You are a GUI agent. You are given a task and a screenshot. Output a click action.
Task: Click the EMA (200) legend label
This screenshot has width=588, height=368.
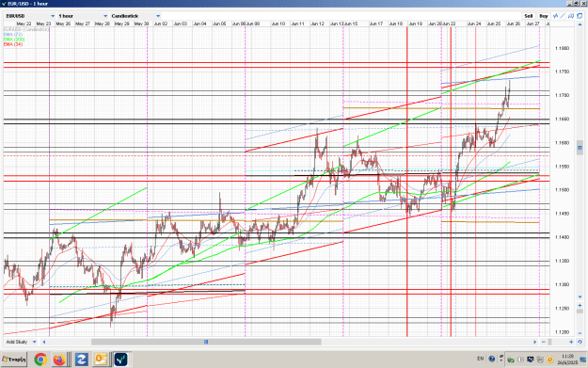pos(14,39)
